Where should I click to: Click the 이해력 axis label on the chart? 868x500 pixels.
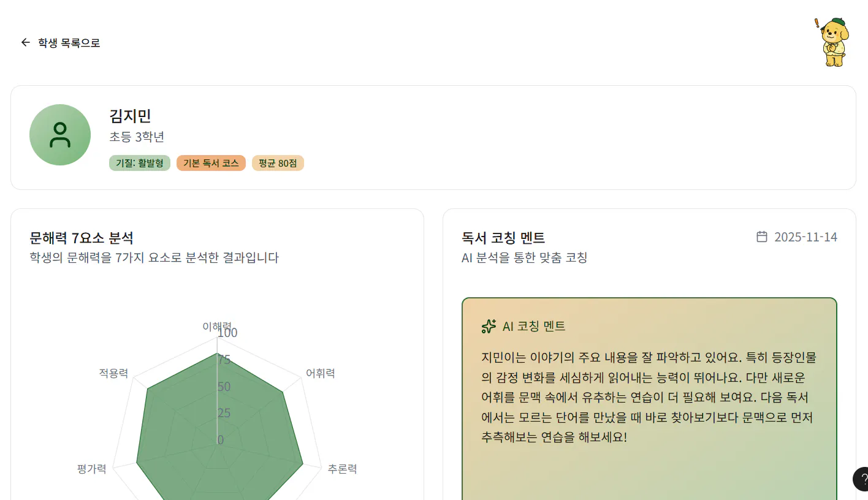pos(218,327)
